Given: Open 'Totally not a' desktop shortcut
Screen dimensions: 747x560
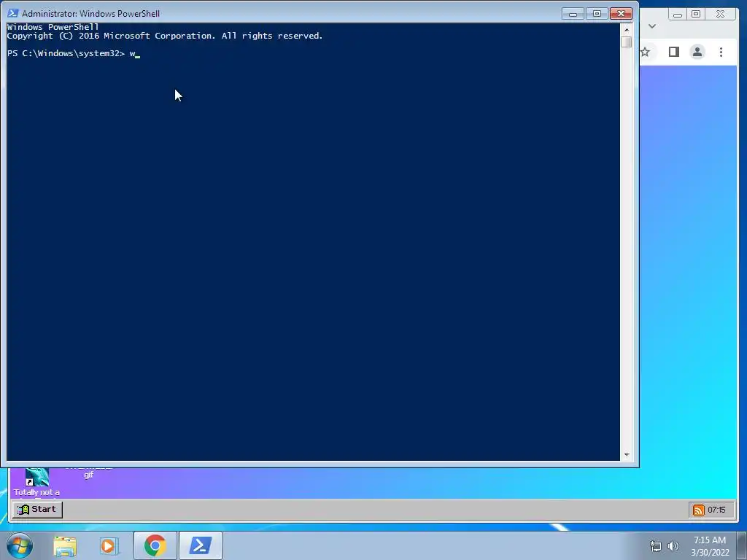Looking at the screenshot, I should [36, 483].
